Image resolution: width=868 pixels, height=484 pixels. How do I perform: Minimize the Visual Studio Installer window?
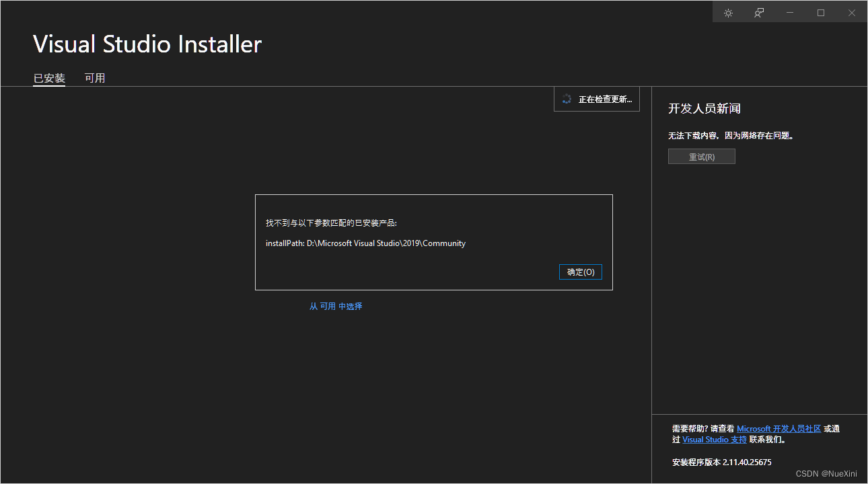(x=790, y=13)
